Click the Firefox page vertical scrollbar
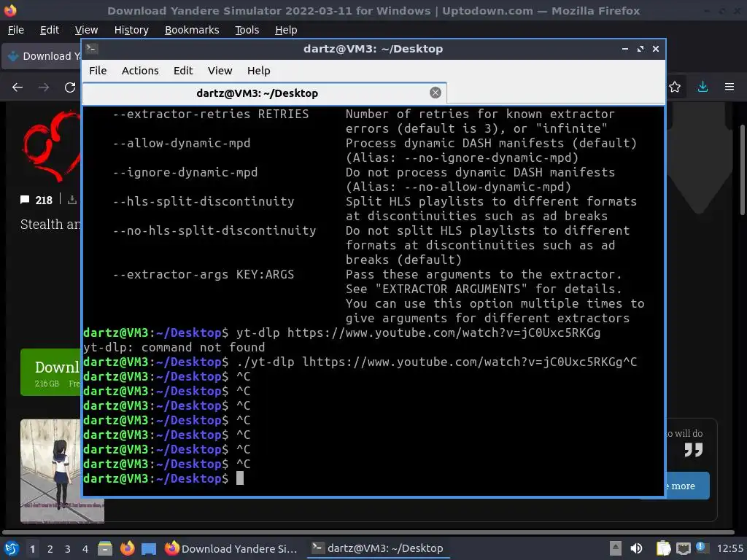This screenshot has width=747, height=560. pos(742,169)
